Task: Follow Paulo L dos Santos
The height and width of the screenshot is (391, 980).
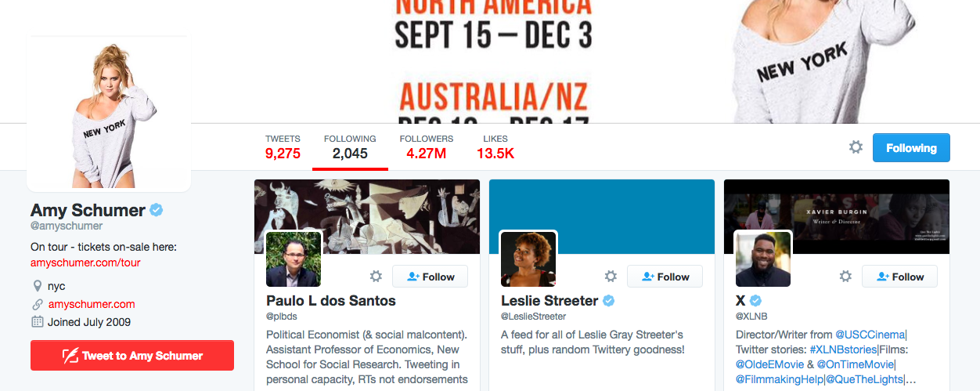Action: coord(430,277)
